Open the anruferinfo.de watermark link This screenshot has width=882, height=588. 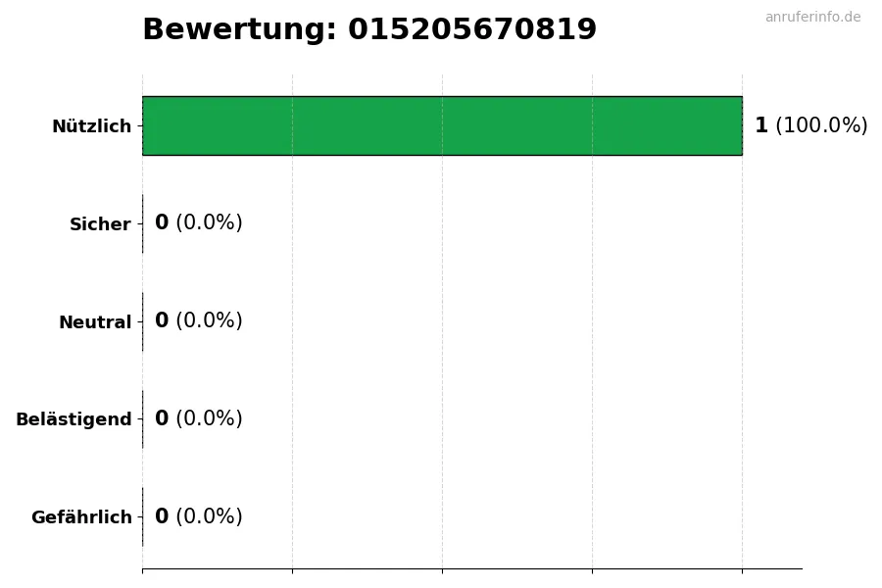coord(812,17)
